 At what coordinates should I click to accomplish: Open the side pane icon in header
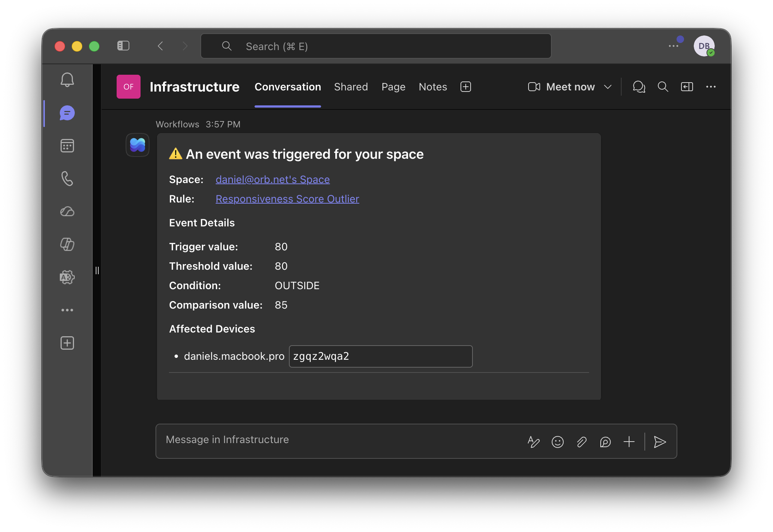pos(687,87)
